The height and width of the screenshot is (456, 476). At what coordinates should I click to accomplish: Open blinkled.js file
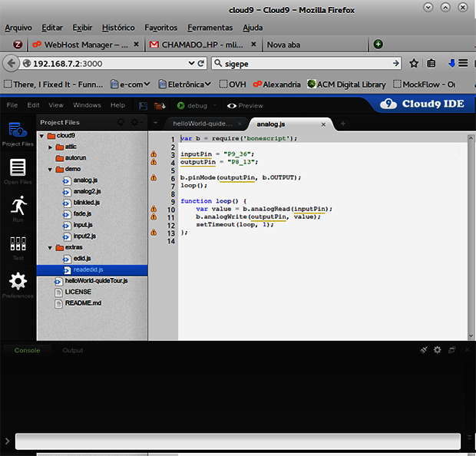point(86,203)
